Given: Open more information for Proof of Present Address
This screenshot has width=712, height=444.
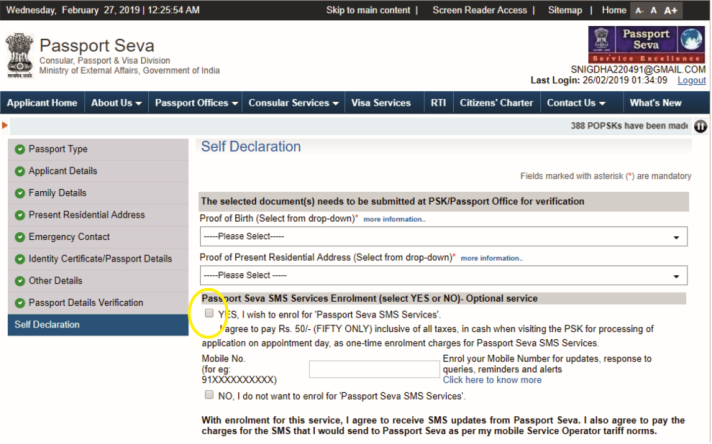Looking at the screenshot, I should [x=492, y=258].
